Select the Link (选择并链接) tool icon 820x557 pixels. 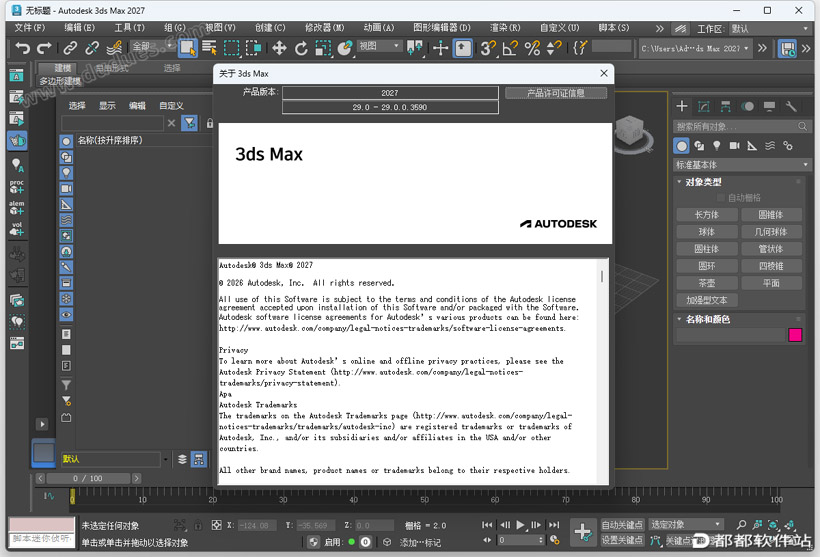pos(70,48)
